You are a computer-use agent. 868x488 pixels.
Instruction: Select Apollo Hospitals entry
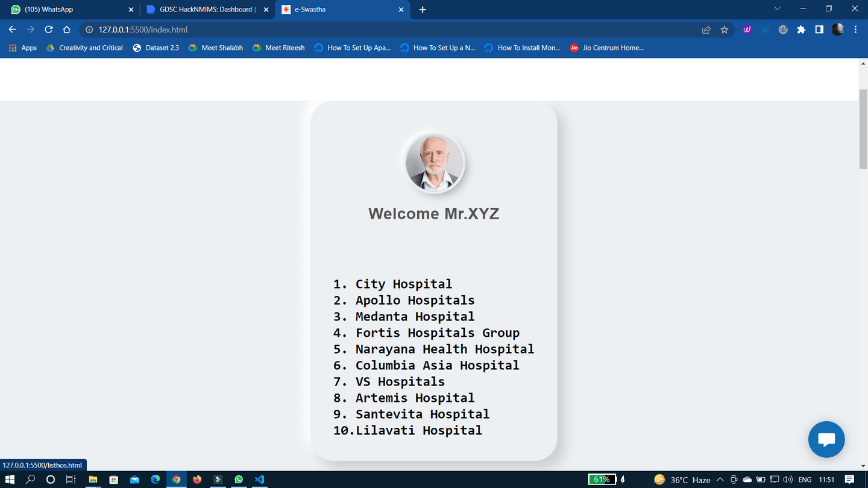click(415, 300)
